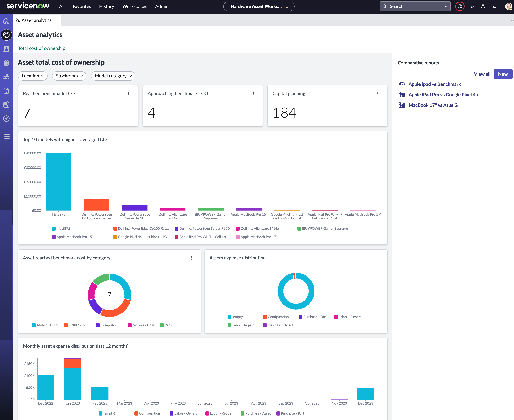
Task: Open the book icon in the left sidebar
Action: [7, 104]
